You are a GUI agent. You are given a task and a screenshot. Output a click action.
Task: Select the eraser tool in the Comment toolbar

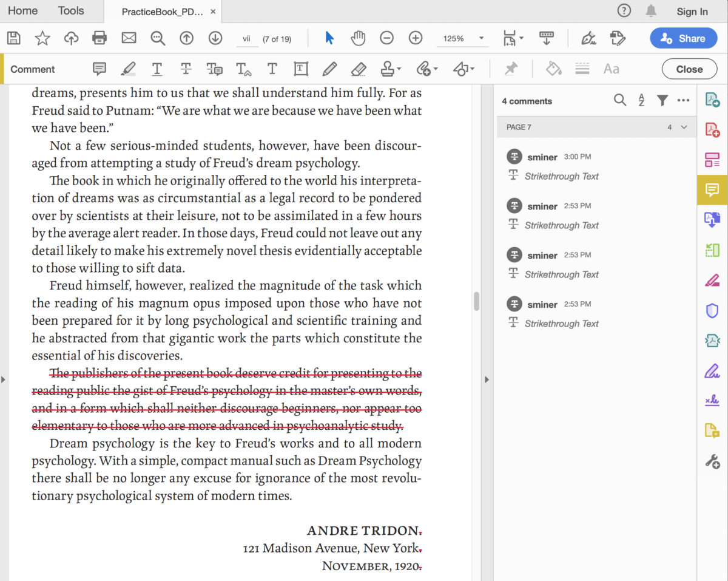click(359, 69)
